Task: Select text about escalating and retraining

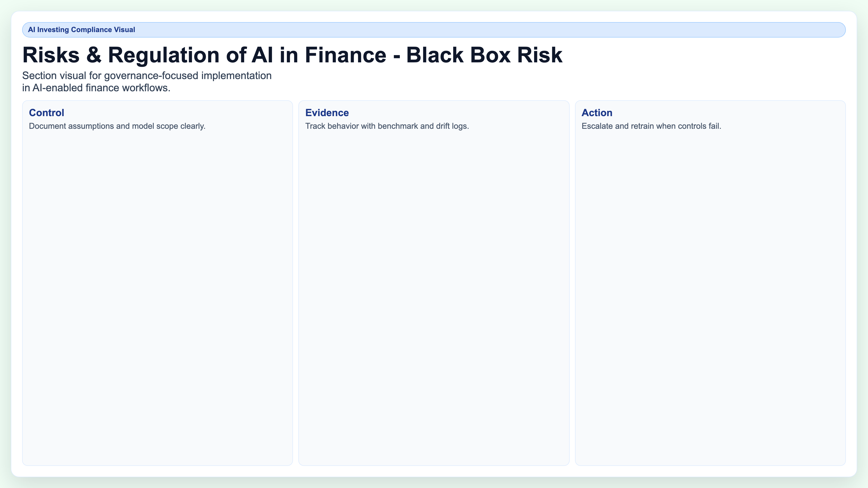Action: pos(651,126)
